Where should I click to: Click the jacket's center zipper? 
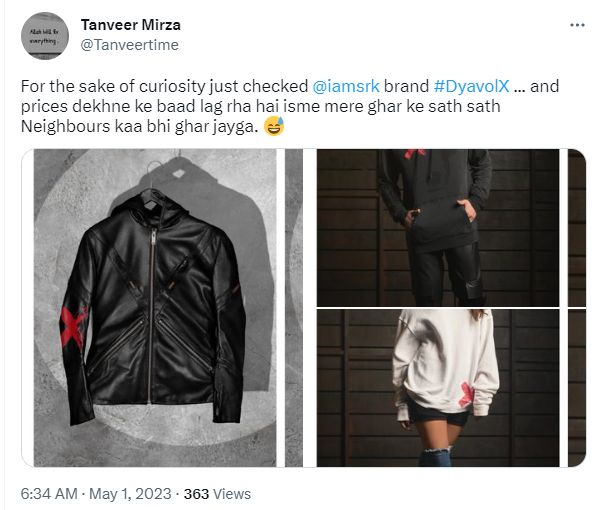[151, 316]
